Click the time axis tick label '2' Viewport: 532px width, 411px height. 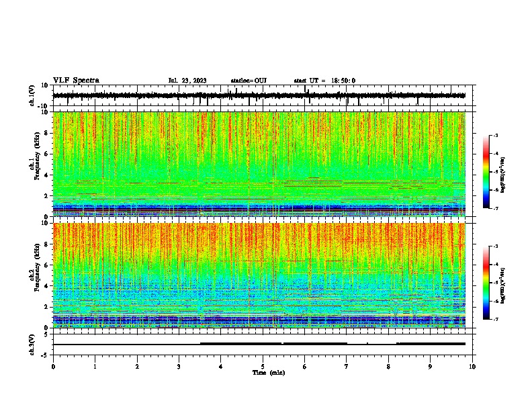pyautogui.click(x=137, y=367)
